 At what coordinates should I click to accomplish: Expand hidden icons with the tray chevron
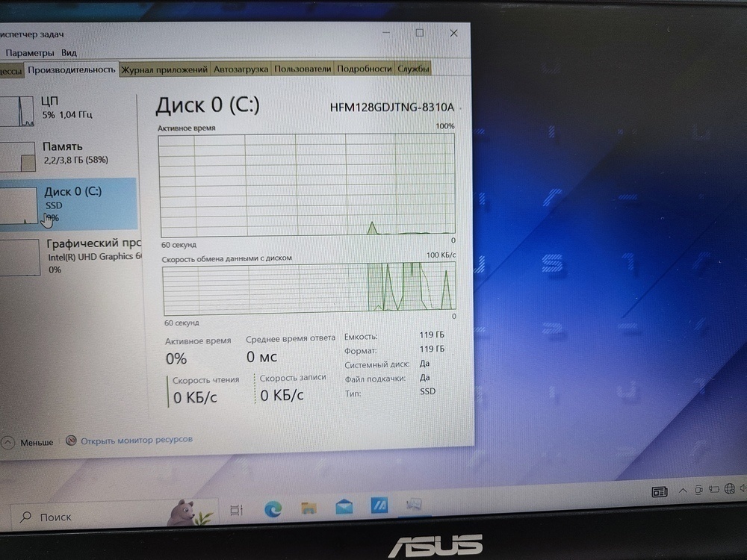(x=683, y=491)
